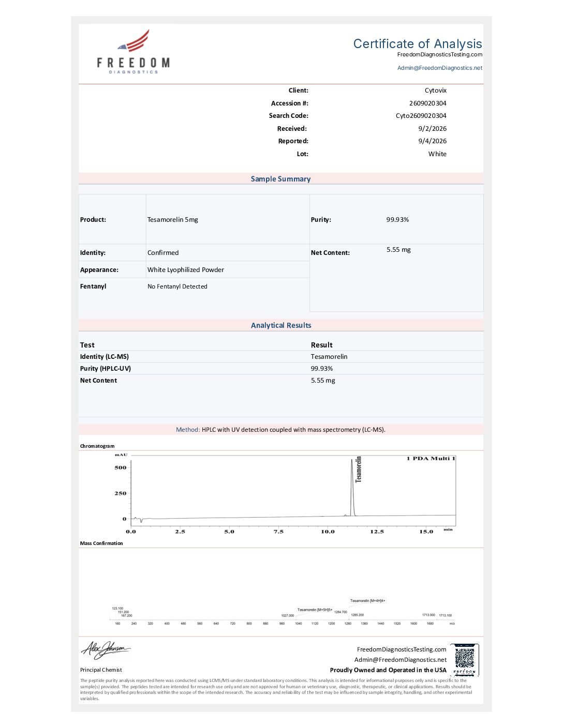Click Proudly Owned and Operated in the USA

coord(388,670)
